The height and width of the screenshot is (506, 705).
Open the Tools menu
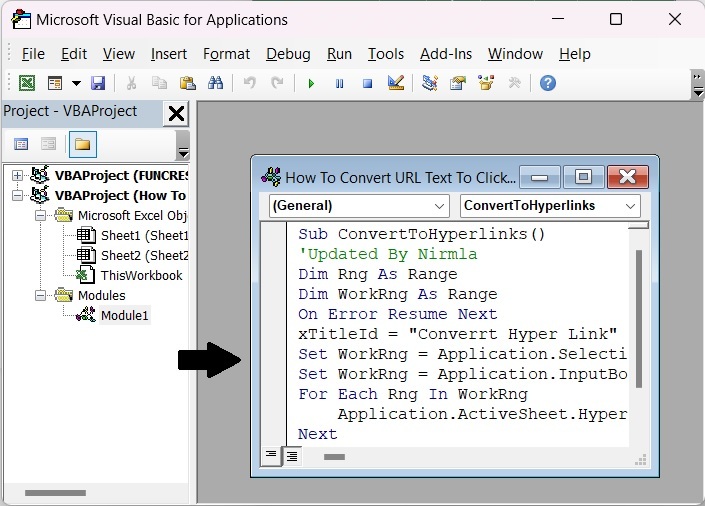(x=386, y=54)
